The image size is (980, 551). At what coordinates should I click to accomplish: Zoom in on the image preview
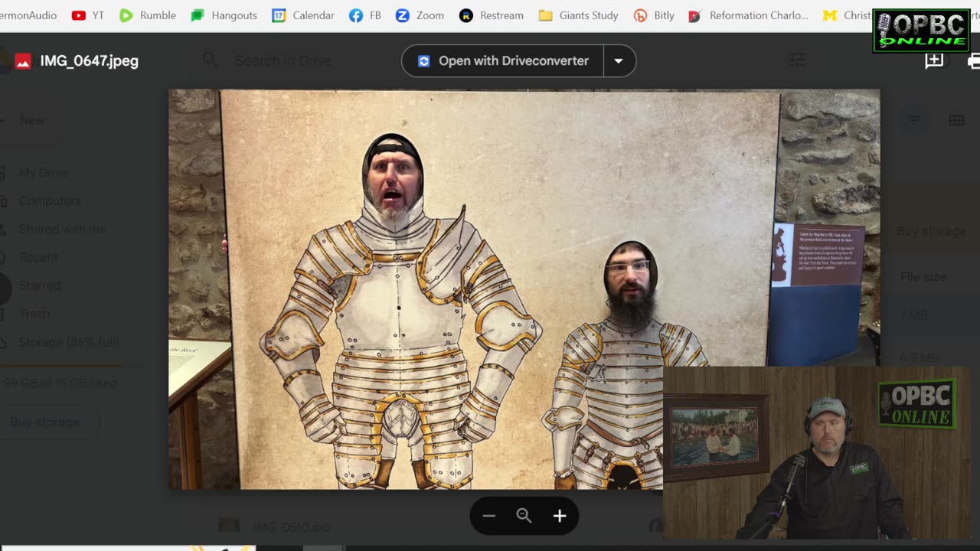tap(560, 516)
